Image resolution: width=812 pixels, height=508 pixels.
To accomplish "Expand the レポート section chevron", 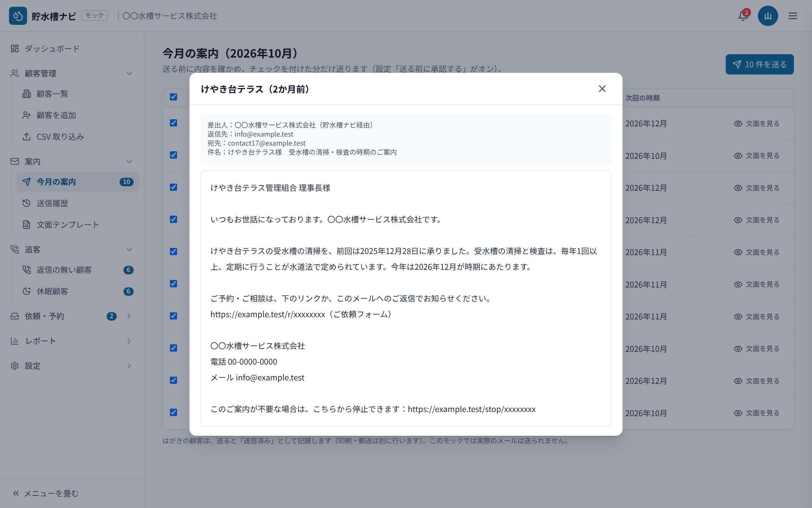I will click(129, 341).
